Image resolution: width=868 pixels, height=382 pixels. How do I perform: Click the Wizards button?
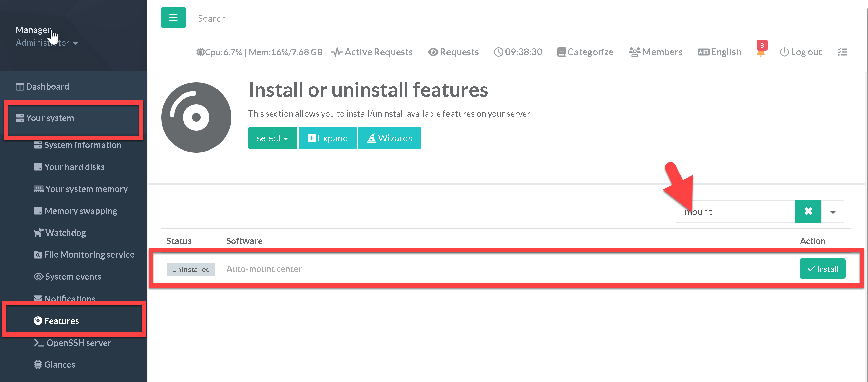click(x=389, y=138)
